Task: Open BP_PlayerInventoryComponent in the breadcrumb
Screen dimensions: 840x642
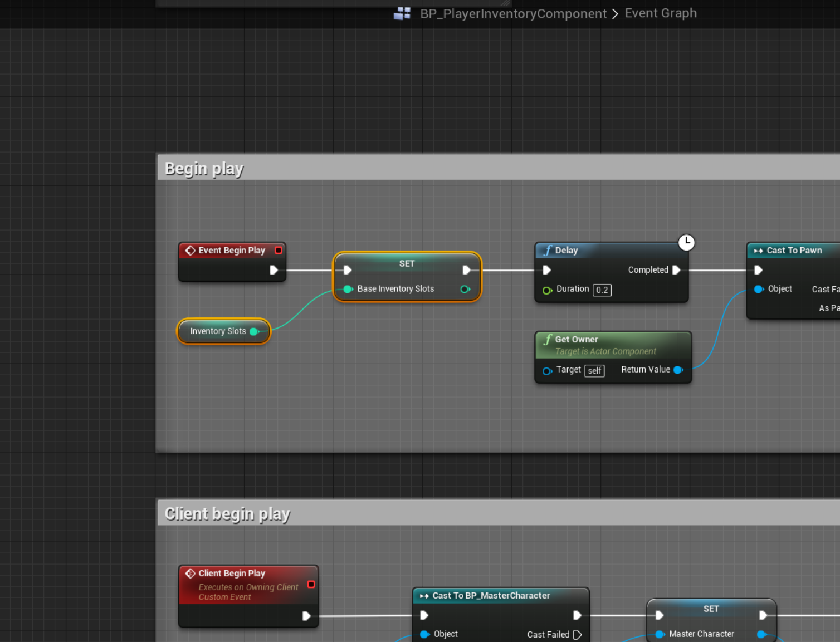Action: 513,13
